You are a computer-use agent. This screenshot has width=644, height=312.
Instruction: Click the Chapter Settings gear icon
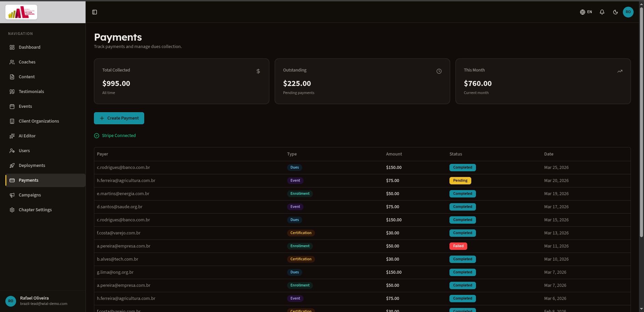pos(12,210)
